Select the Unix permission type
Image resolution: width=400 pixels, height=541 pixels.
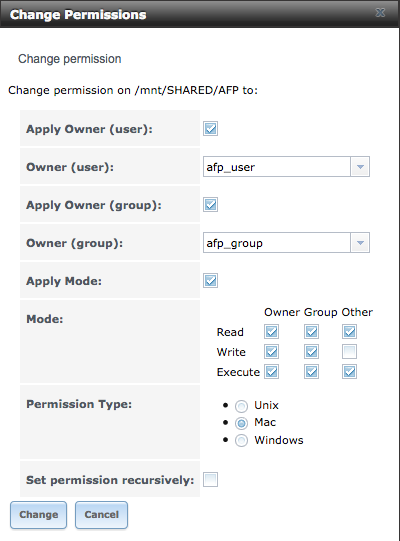coord(241,406)
